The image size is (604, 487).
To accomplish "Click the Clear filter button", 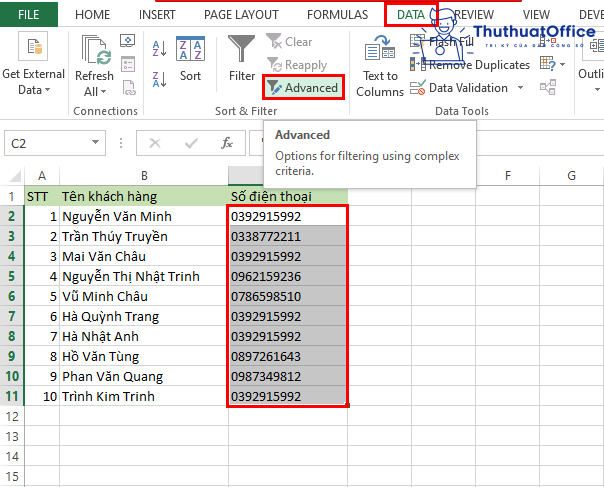I will tap(289, 41).
